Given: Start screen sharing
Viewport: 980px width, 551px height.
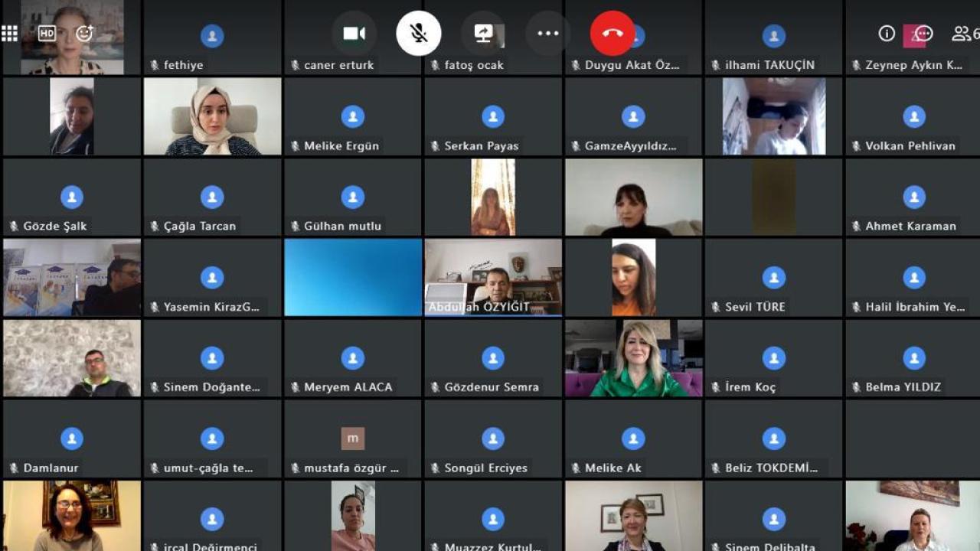Looking at the screenshot, I should pyautogui.click(x=483, y=33).
